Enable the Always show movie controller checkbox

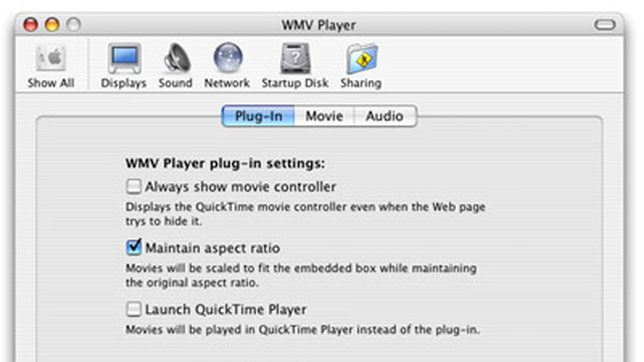tap(134, 187)
